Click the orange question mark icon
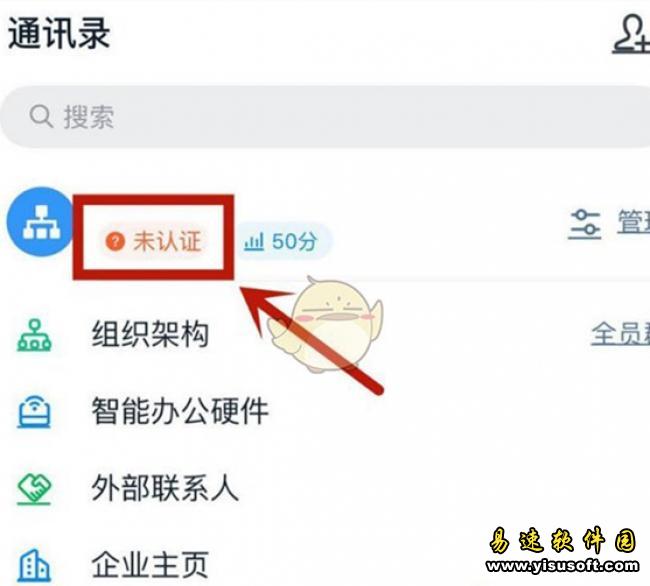The image size is (650, 586). click(x=115, y=241)
